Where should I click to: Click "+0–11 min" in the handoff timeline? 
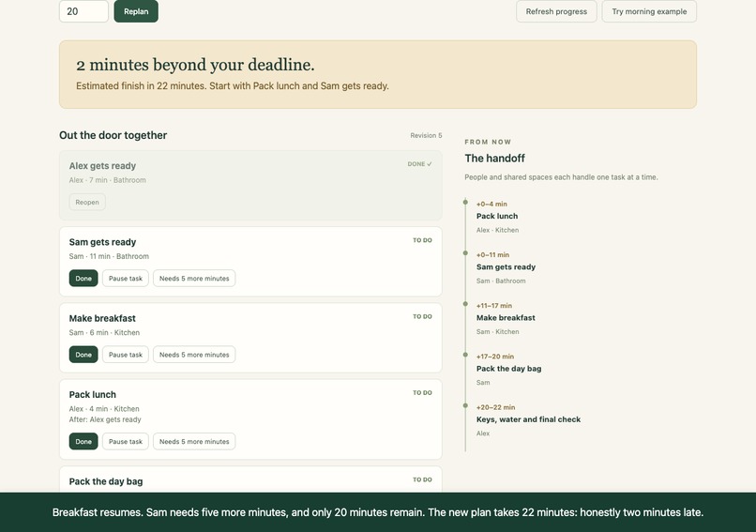coord(492,254)
